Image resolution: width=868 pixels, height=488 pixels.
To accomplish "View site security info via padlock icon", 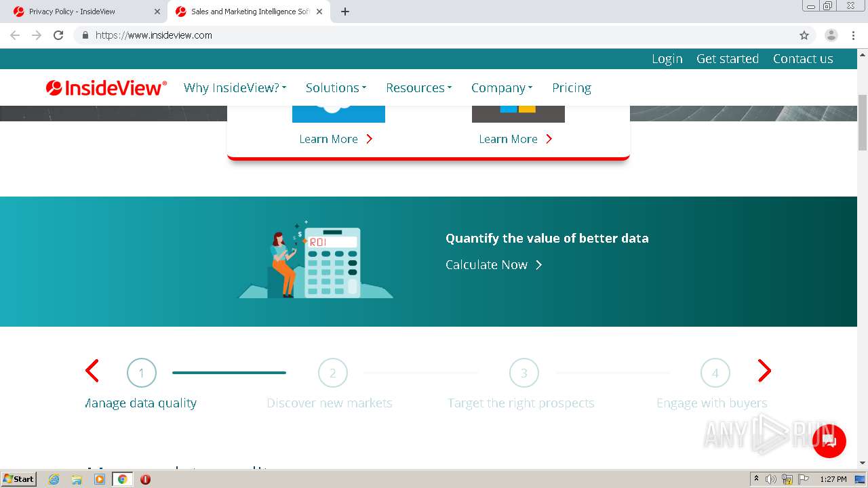I will click(x=85, y=35).
